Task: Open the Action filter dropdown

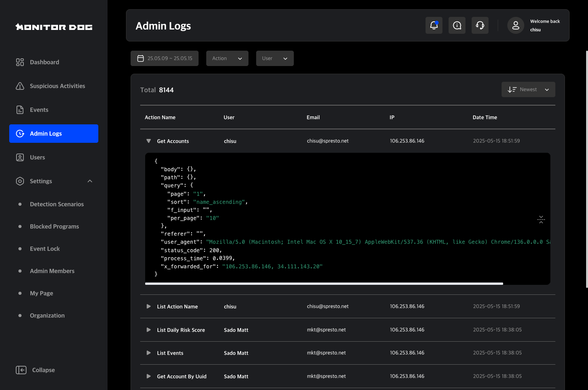Action: click(x=227, y=58)
